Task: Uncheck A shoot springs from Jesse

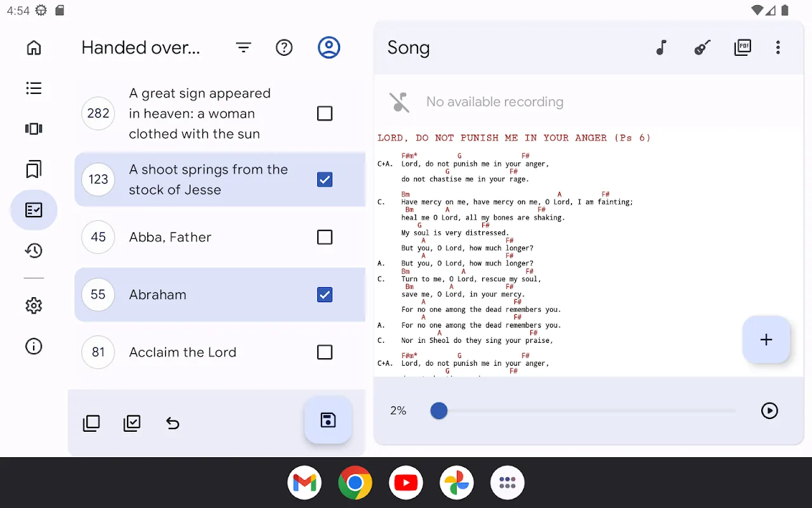Action: point(325,180)
